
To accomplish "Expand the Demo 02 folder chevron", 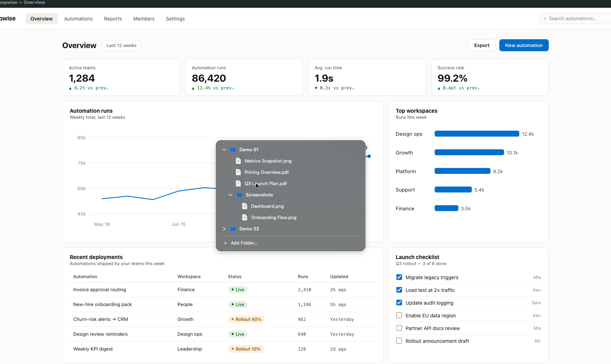I will pyautogui.click(x=224, y=229).
